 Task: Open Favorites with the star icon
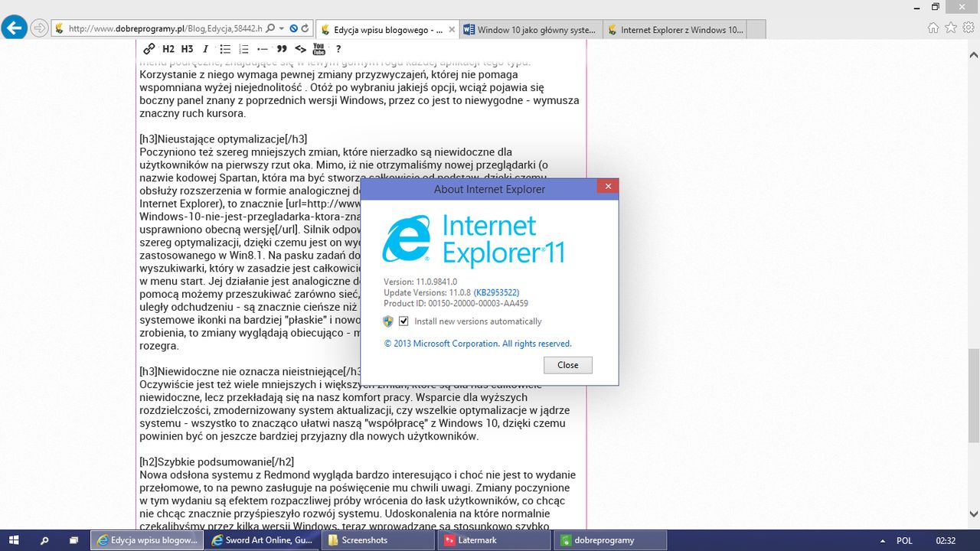click(951, 28)
